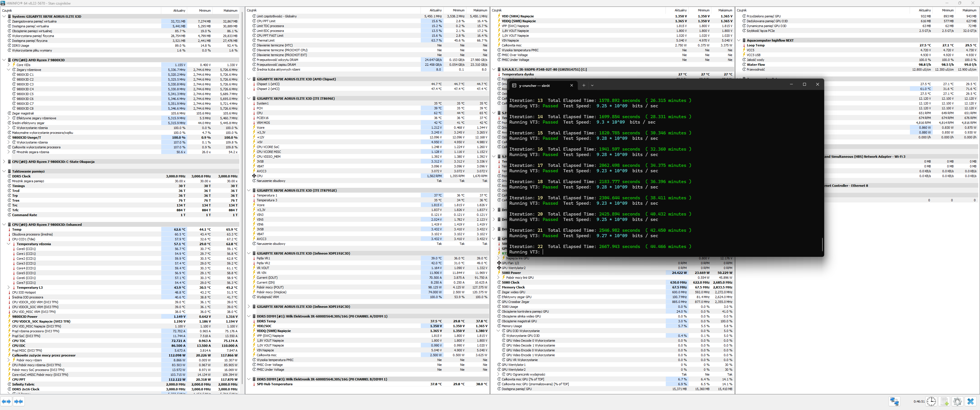Click the clock reset timer icon
Screen dimensions: 980x410
[x=931, y=401]
